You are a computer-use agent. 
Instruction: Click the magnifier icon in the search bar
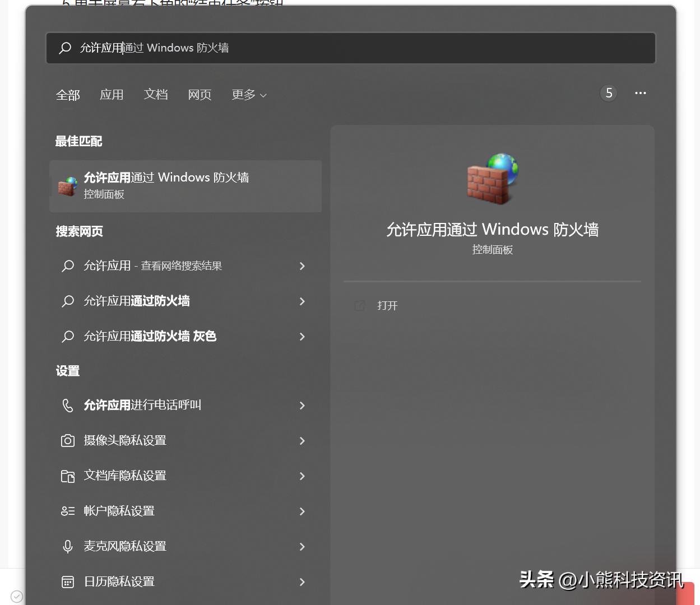64,48
